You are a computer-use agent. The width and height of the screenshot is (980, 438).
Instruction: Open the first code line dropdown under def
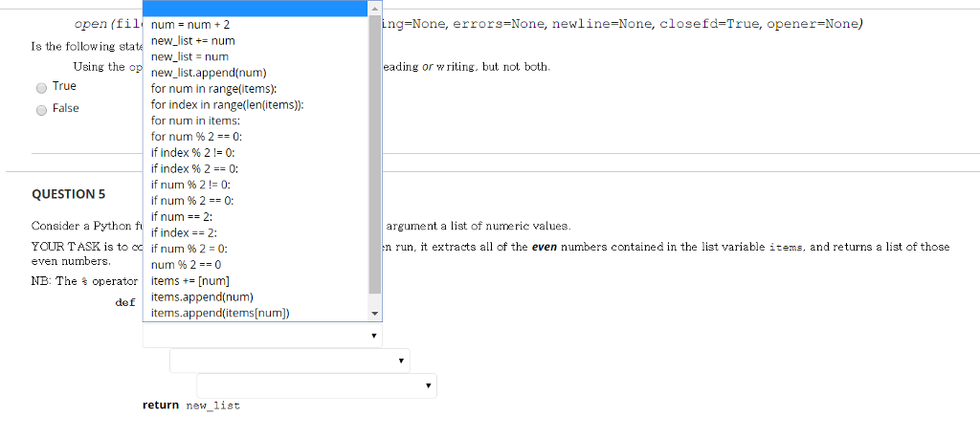262,336
